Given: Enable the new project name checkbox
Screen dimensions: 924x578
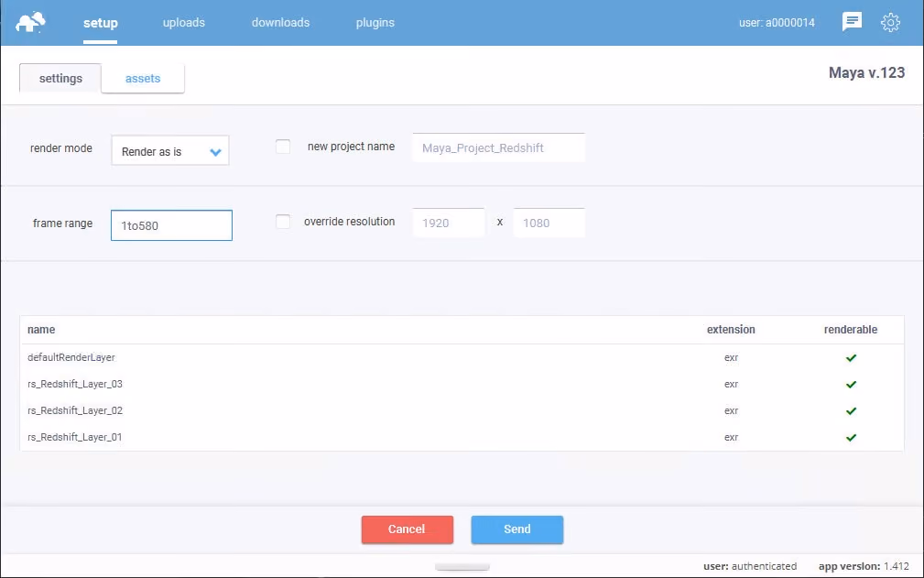Looking at the screenshot, I should pyautogui.click(x=283, y=147).
